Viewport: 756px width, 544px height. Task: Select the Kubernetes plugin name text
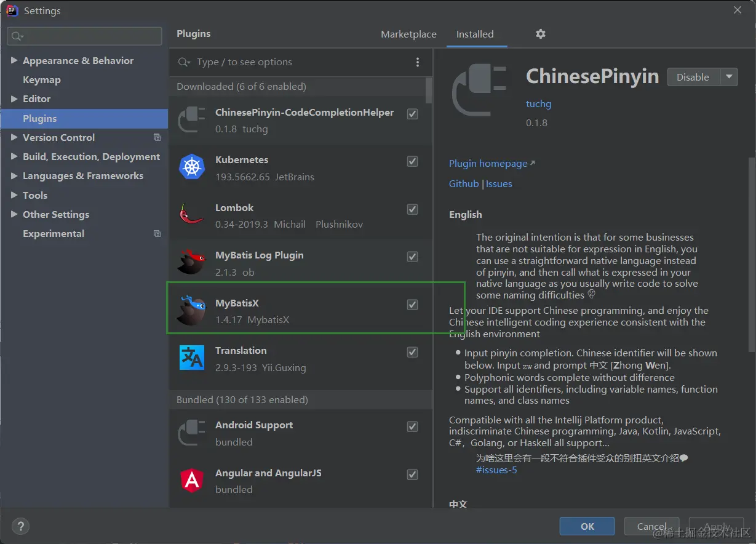click(242, 159)
